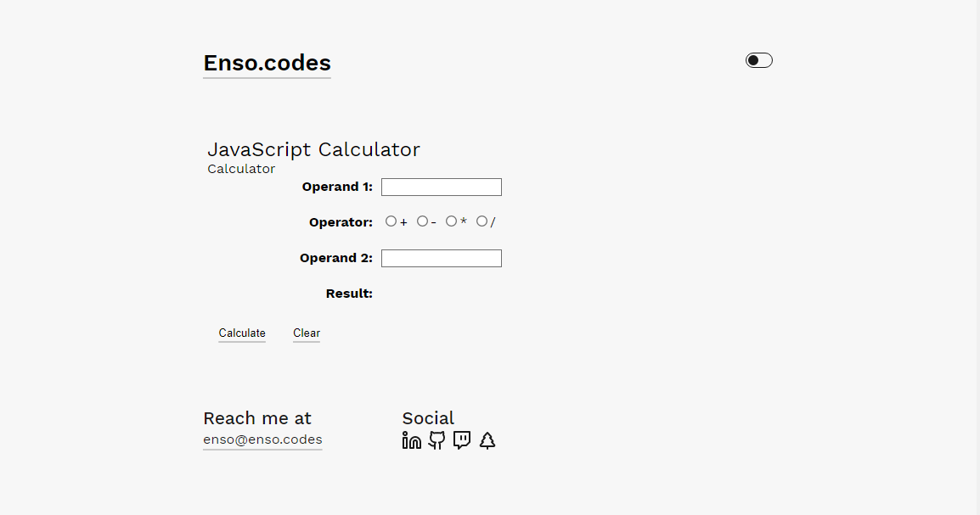Choose the multiply operator radio button
The width and height of the screenshot is (980, 515).
point(451,221)
